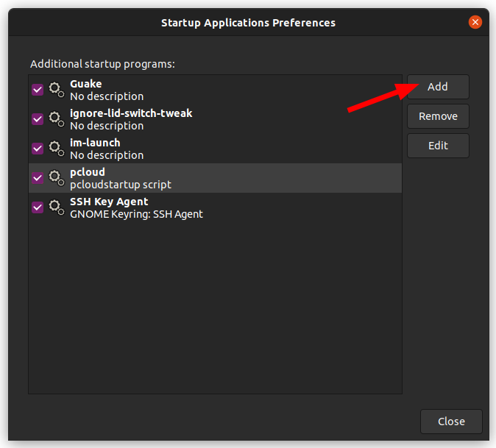The width and height of the screenshot is (496, 448).
Task: Add a new startup program
Action: (x=438, y=87)
